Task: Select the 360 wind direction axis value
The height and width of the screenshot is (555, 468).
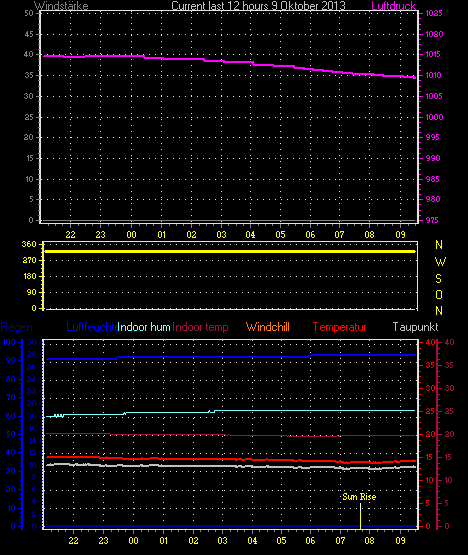Action: pyautogui.click(x=29, y=244)
